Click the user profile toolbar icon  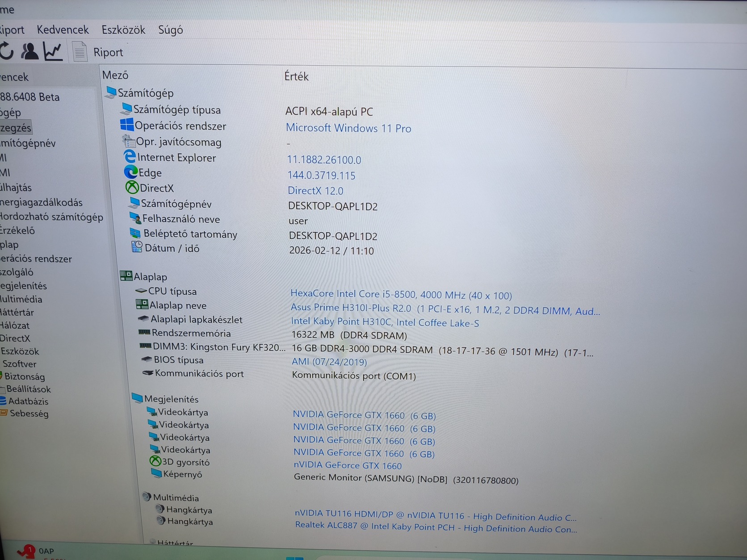coord(29,51)
